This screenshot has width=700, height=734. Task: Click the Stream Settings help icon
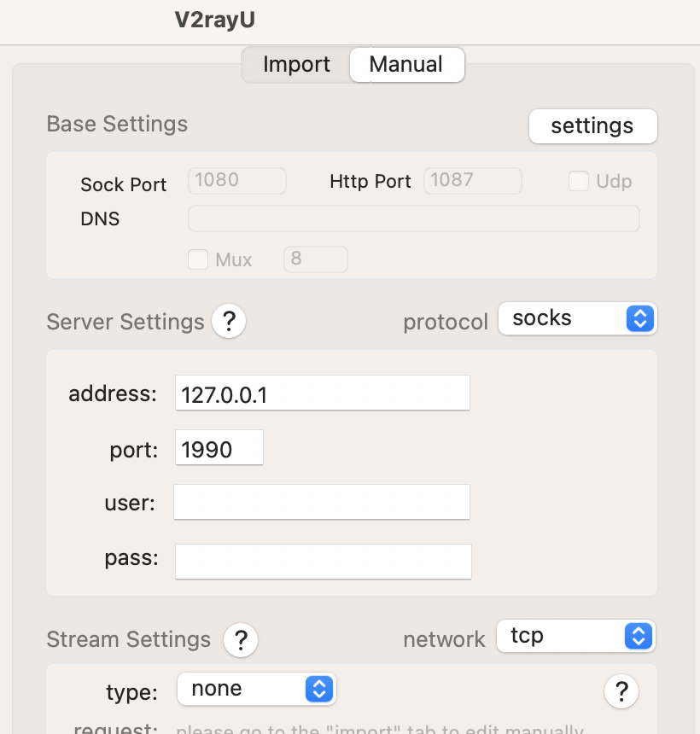click(241, 639)
